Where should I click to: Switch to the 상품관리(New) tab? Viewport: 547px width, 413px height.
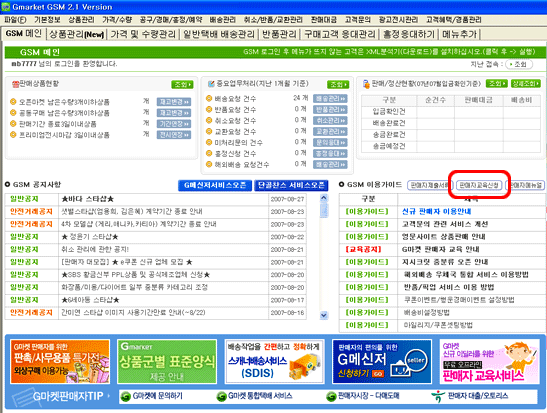tap(76, 34)
